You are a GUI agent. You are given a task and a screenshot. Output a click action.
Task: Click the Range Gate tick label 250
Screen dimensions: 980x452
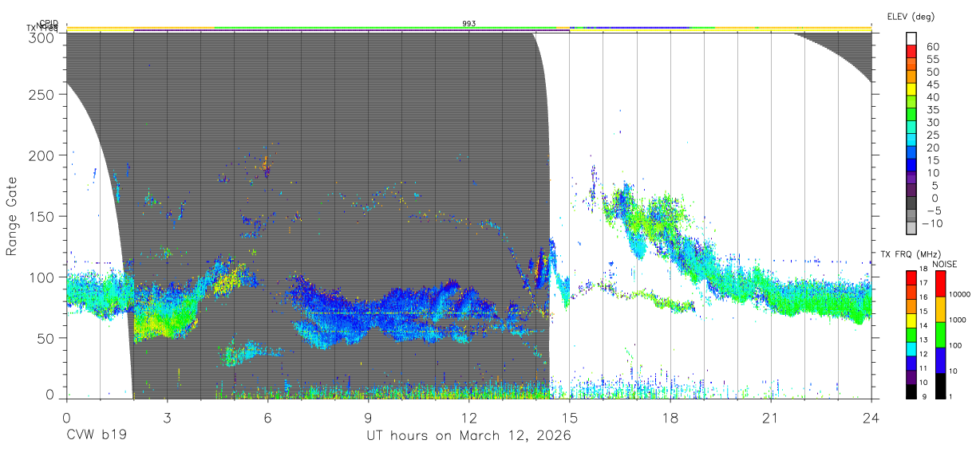[42, 94]
